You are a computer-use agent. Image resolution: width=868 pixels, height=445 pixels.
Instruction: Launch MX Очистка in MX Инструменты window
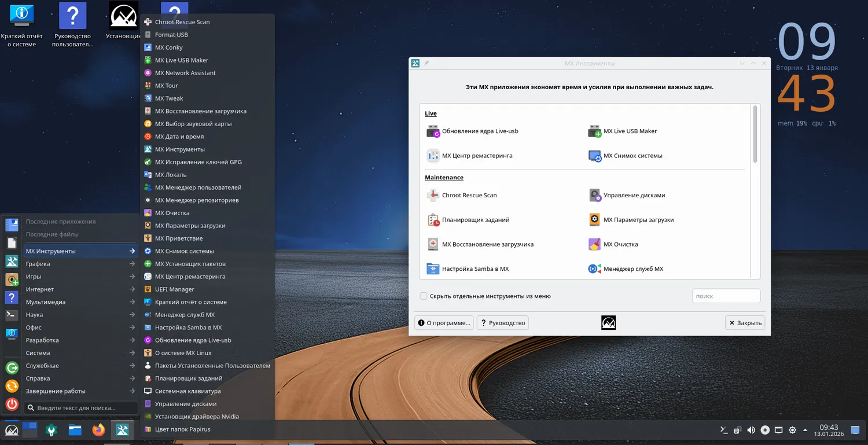(x=613, y=244)
